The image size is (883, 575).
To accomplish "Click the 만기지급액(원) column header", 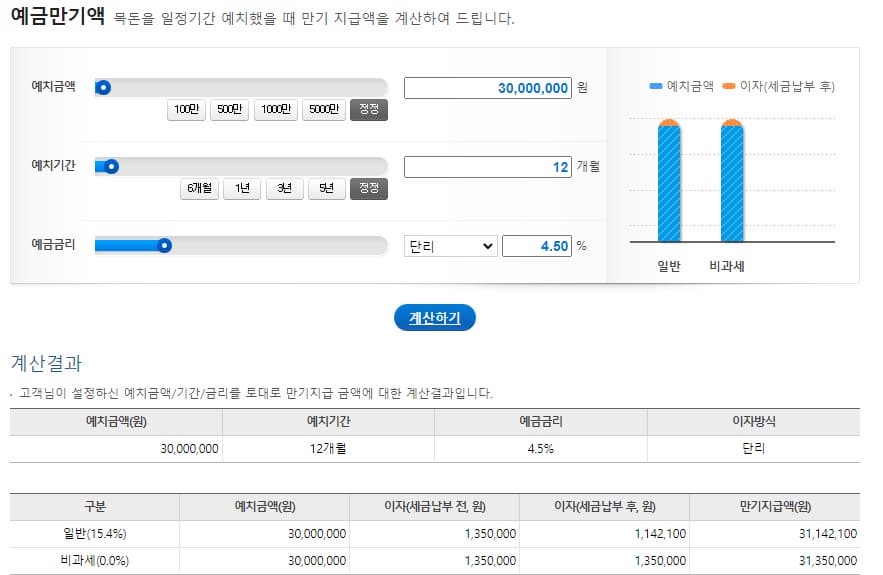I will pos(775,506).
